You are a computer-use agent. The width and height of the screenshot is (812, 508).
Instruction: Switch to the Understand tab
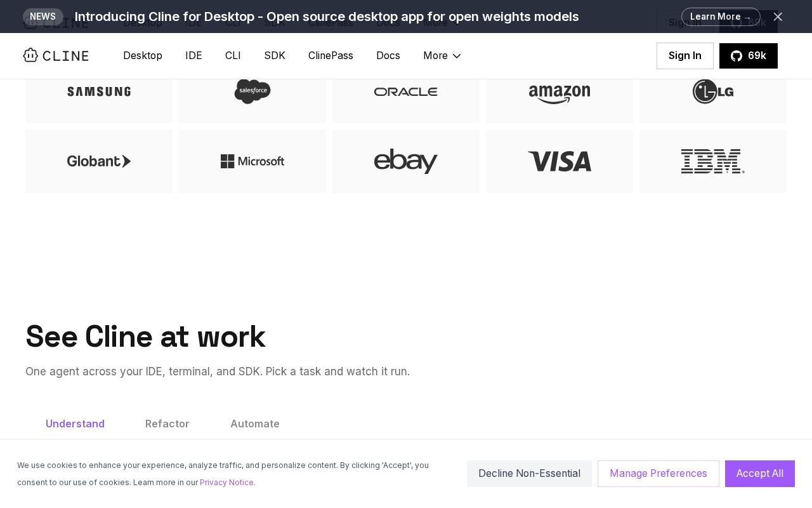(x=75, y=424)
